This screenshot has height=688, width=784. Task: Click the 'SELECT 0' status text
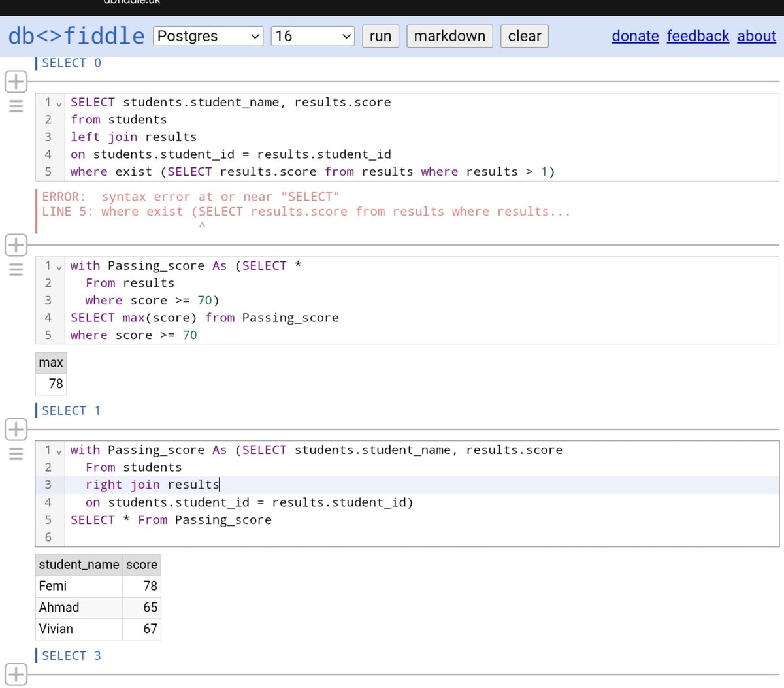point(71,63)
